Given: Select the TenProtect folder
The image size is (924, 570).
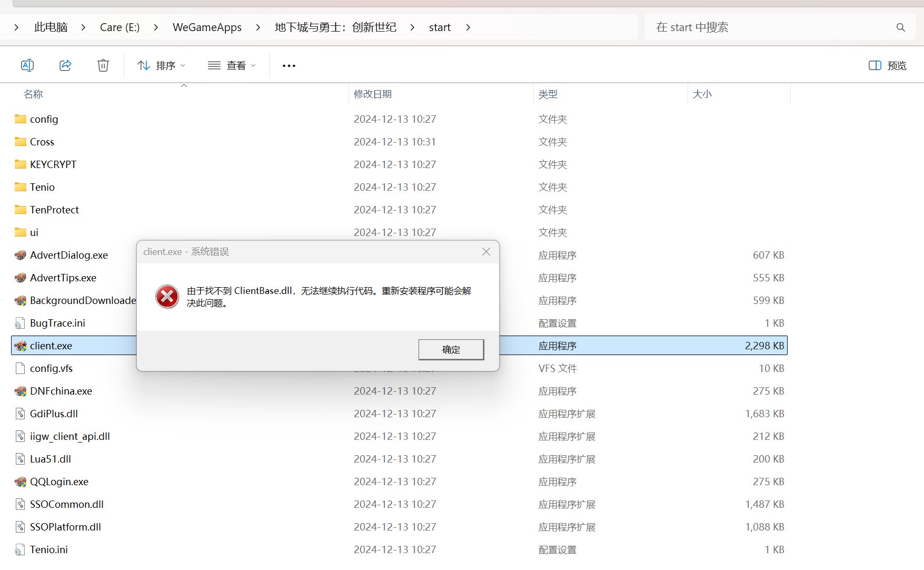Looking at the screenshot, I should click(54, 210).
